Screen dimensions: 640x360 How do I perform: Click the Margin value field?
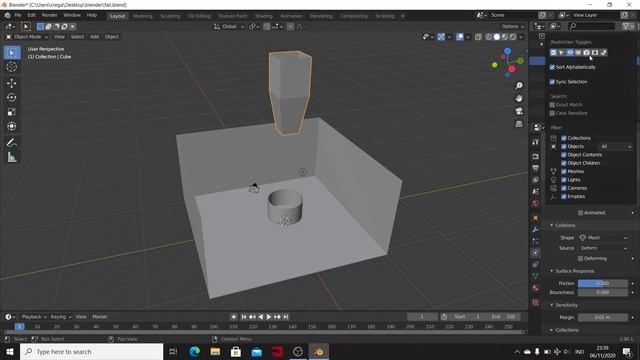pyautogui.click(x=603, y=317)
